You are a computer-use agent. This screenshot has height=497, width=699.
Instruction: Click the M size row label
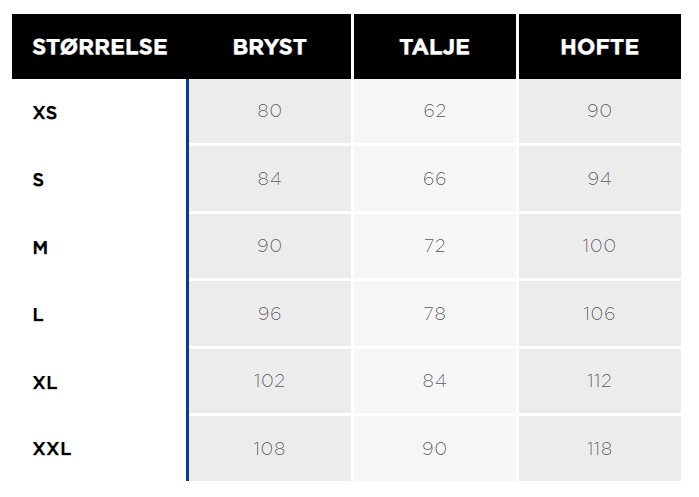[40, 247]
